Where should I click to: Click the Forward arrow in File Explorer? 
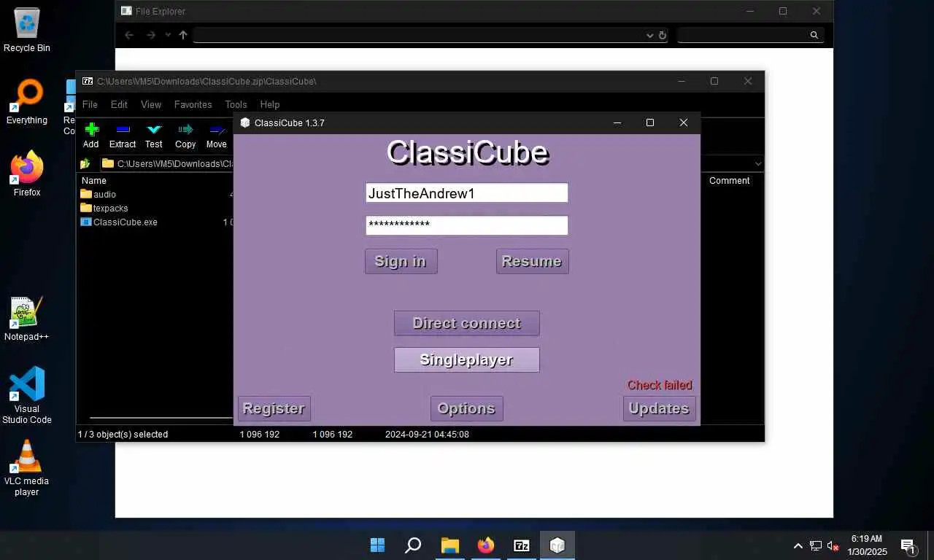[150, 35]
